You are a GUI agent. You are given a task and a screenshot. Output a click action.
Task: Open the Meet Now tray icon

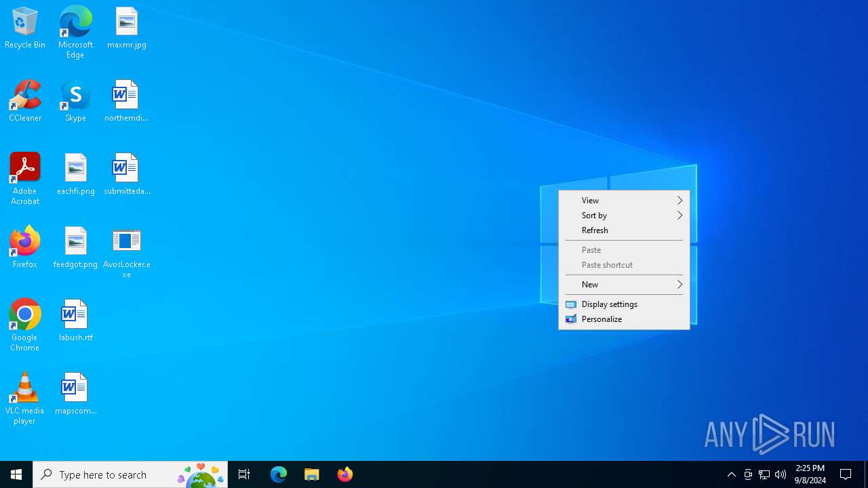click(748, 474)
